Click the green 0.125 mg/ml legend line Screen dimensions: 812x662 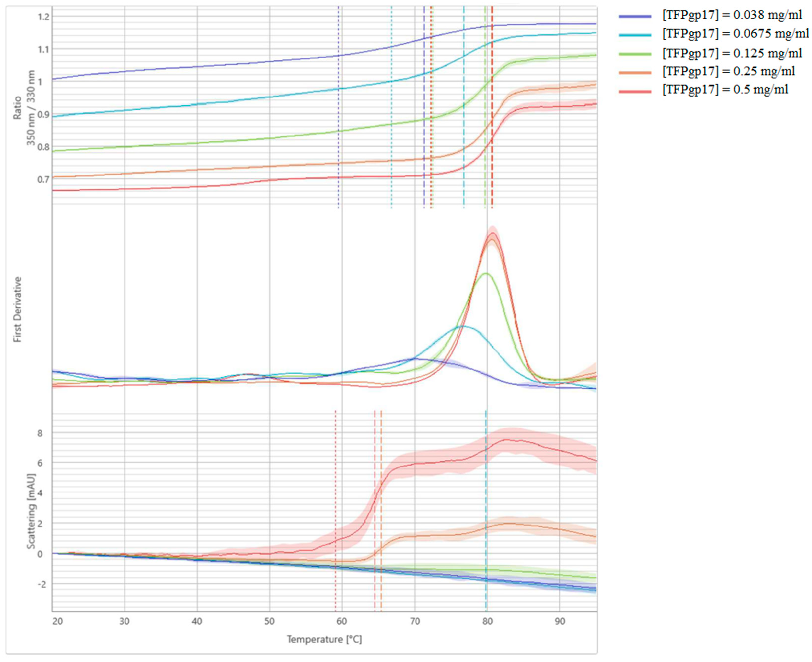635,54
